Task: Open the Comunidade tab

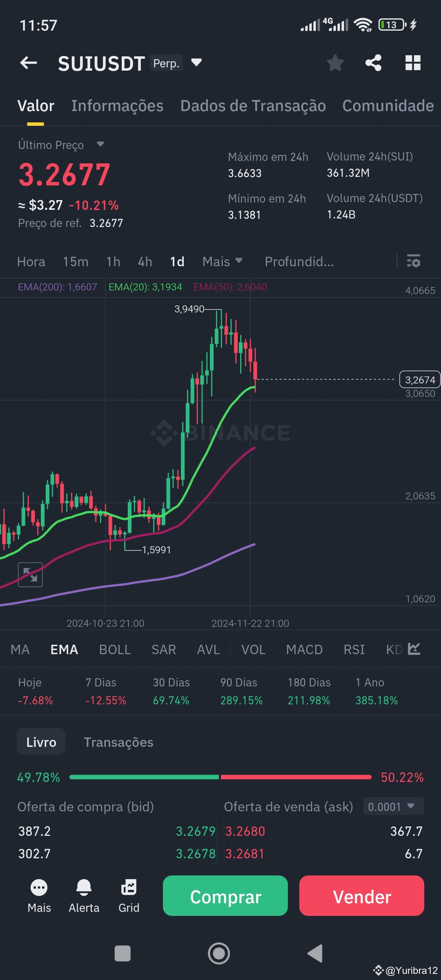Action: [x=388, y=106]
